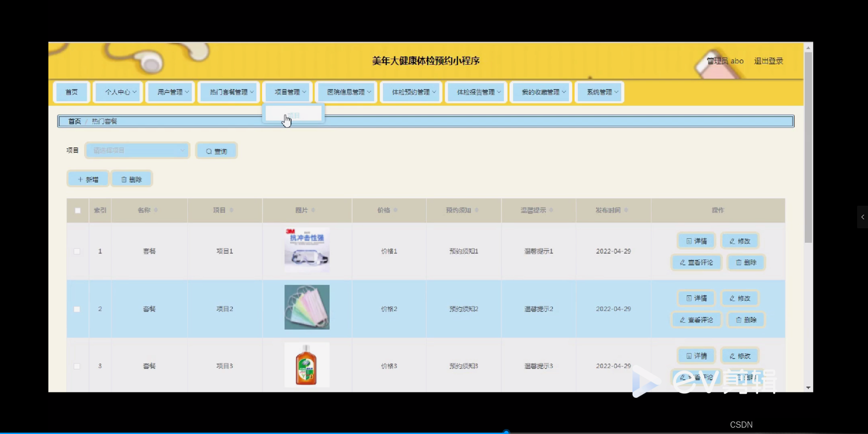Screen dimensions: 868x434
Task: Select the 项目 submenu under 项目管理
Action: click(x=292, y=114)
